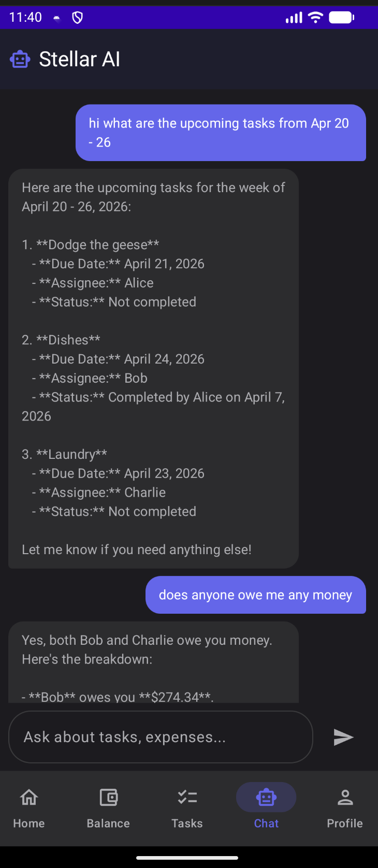
Task: Tap the home gesture bar at bottom
Action: [x=187, y=858]
